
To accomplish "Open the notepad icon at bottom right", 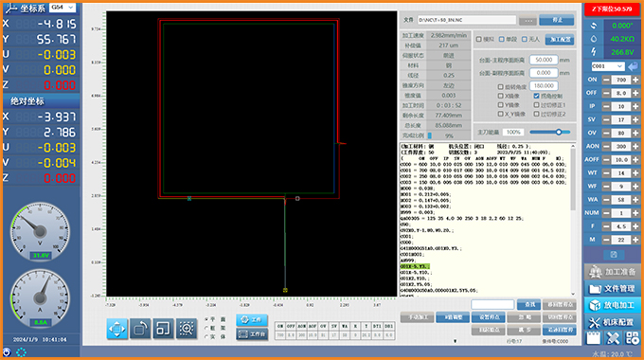I will (x=593, y=338).
